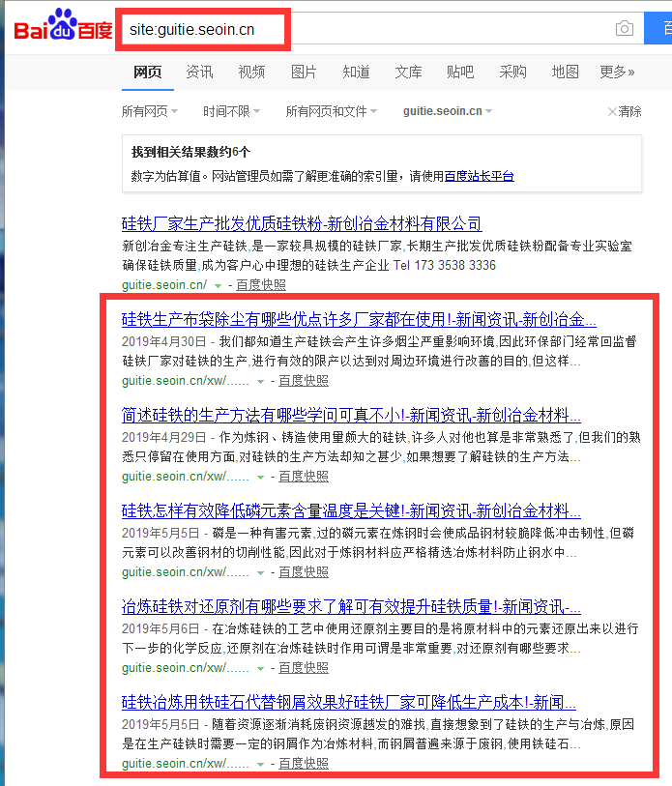Clear filters with ×清除
672x786 pixels.
click(625, 111)
